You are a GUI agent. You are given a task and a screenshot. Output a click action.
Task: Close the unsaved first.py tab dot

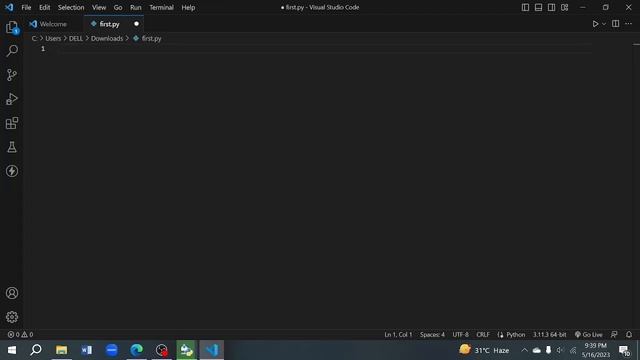[x=136, y=24]
